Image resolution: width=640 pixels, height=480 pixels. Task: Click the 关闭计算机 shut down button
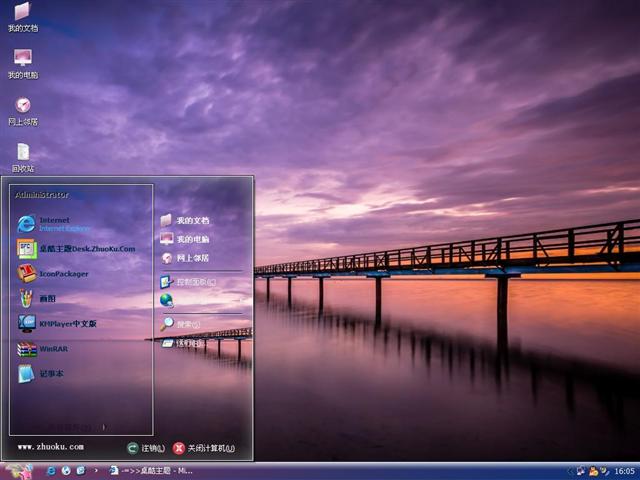coord(204,448)
